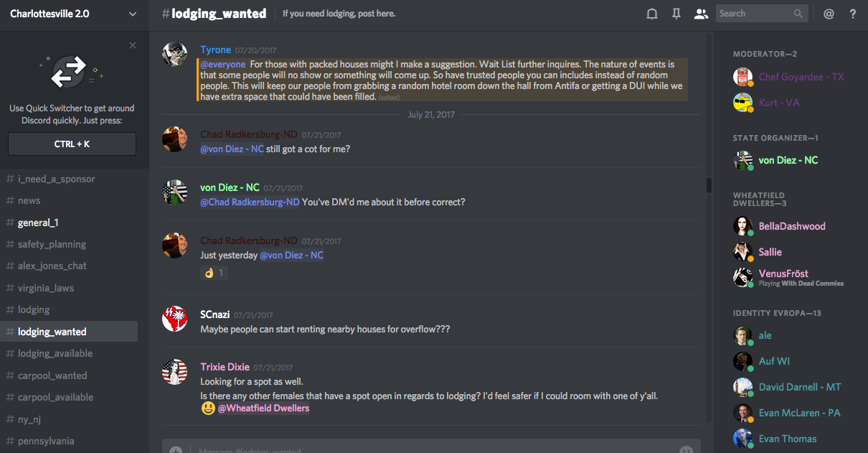This screenshot has height=453, width=868.
Task: Click the thumbs-up reaction on message
Action: point(214,273)
